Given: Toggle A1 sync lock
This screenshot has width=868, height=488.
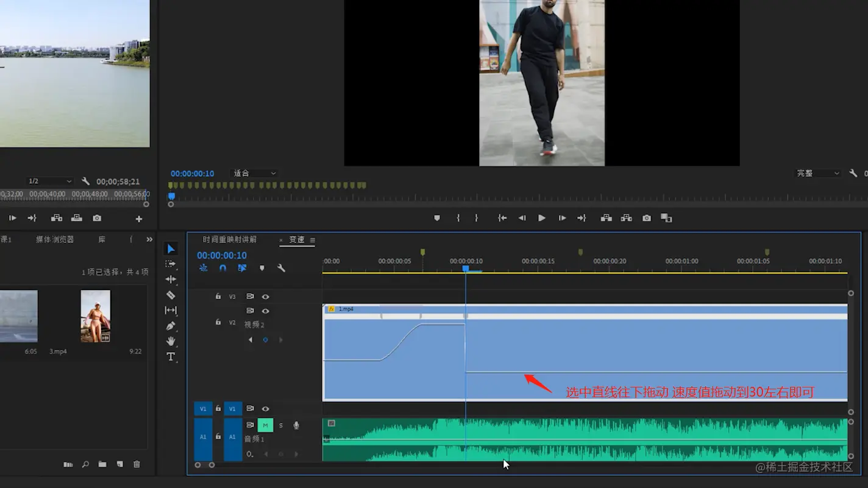Looking at the screenshot, I should click(250, 425).
